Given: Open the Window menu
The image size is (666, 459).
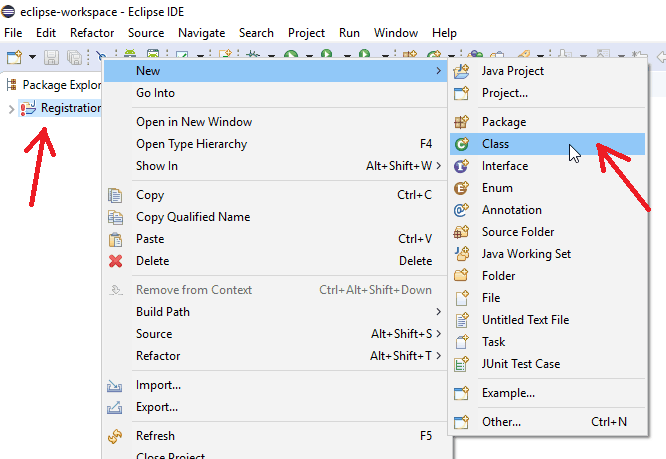Looking at the screenshot, I should tap(396, 33).
